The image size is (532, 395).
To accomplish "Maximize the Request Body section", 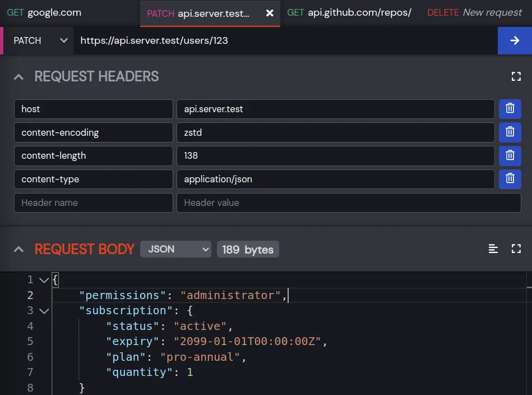I will tap(516, 249).
